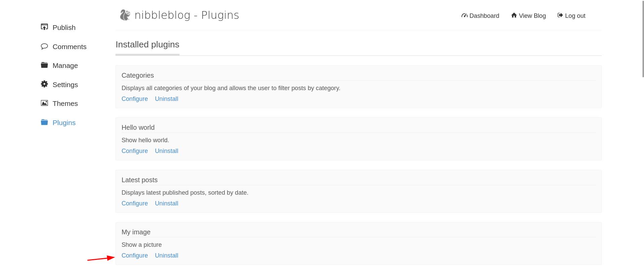
Task: Click the blue Plugins folder icon
Action: [x=44, y=122]
